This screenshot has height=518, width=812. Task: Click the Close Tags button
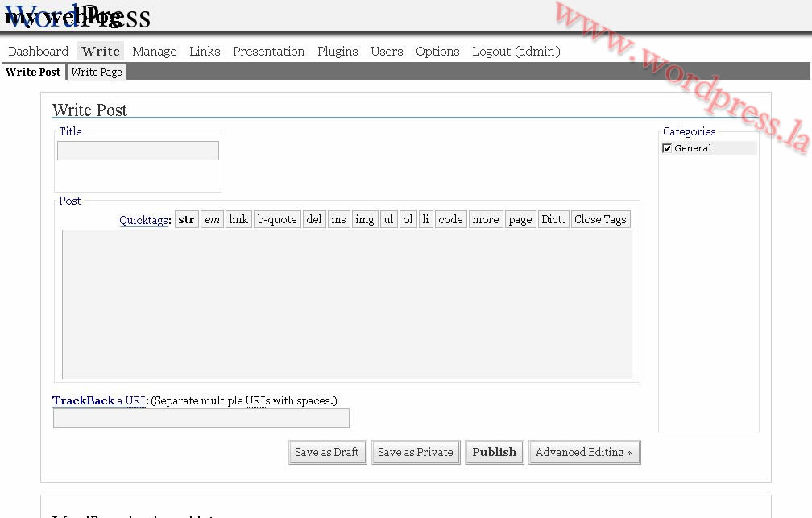tap(600, 219)
